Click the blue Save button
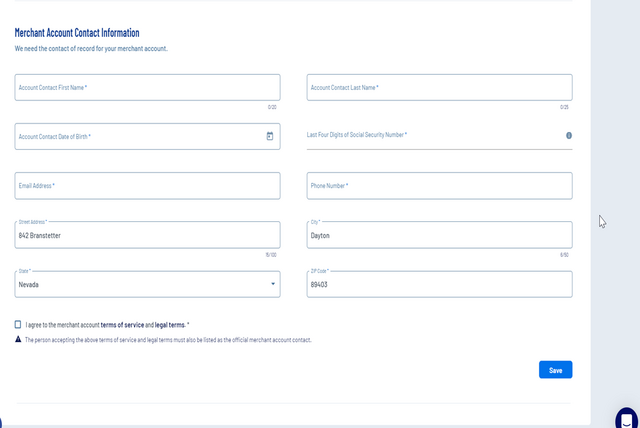640x428 pixels. coord(555,370)
